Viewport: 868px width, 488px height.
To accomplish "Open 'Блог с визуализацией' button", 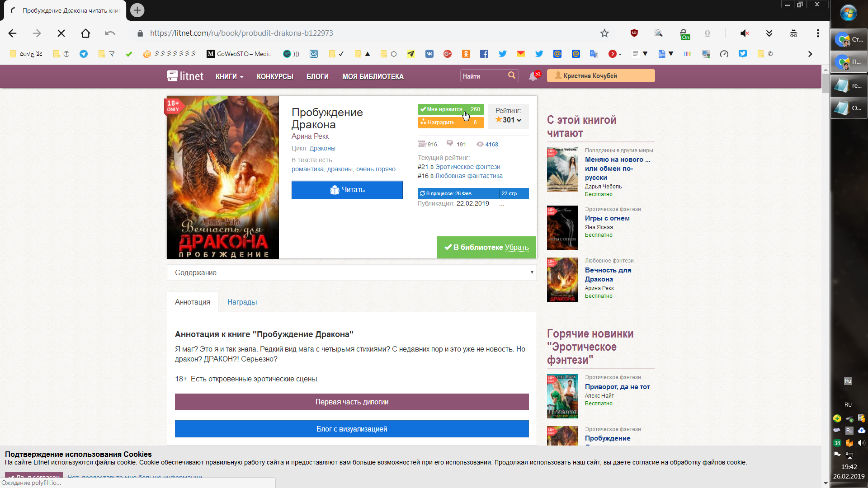I will [x=352, y=429].
